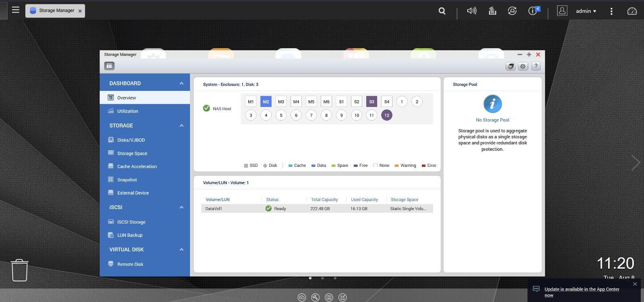Collapse the STORAGE section
Viewport: 644px width, 302px height.
pyautogui.click(x=182, y=125)
